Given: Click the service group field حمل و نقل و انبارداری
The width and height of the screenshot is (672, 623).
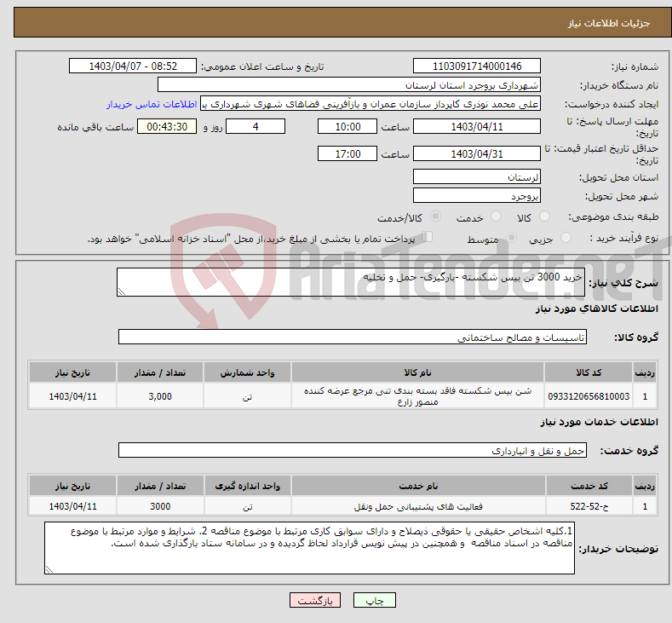Looking at the screenshot, I should point(353,450).
